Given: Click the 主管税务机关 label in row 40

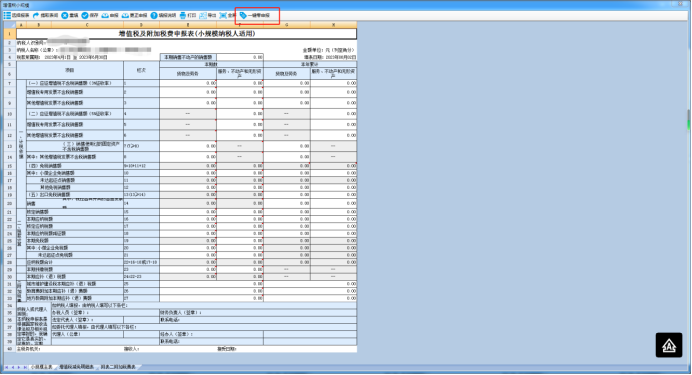Looking at the screenshot, I should click(x=28, y=349).
